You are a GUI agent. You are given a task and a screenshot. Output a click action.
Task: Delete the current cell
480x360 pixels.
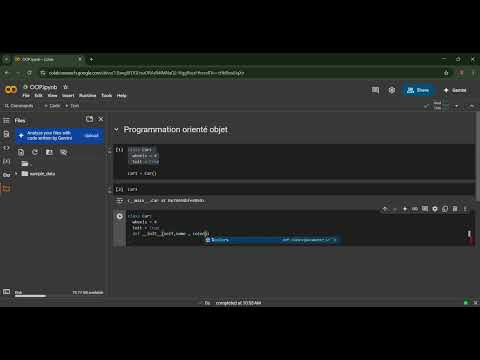tap(455, 209)
